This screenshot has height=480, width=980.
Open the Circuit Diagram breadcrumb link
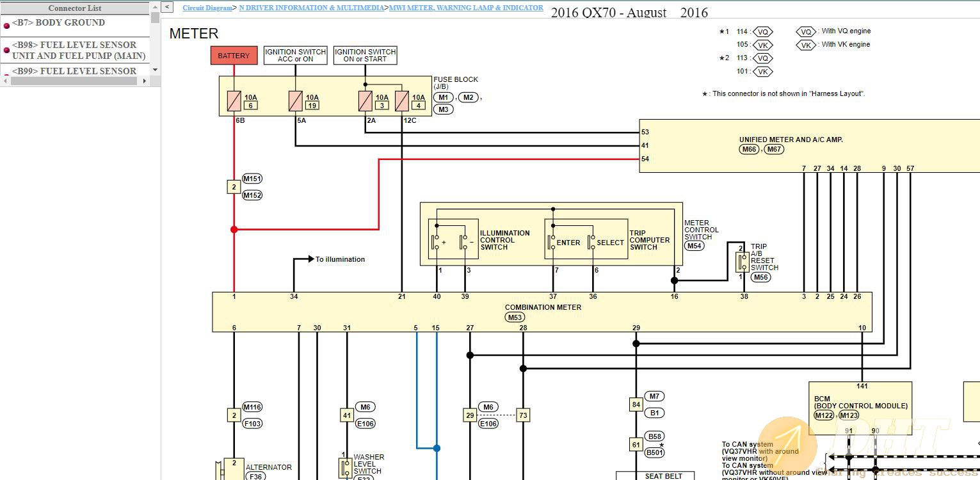(x=207, y=8)
